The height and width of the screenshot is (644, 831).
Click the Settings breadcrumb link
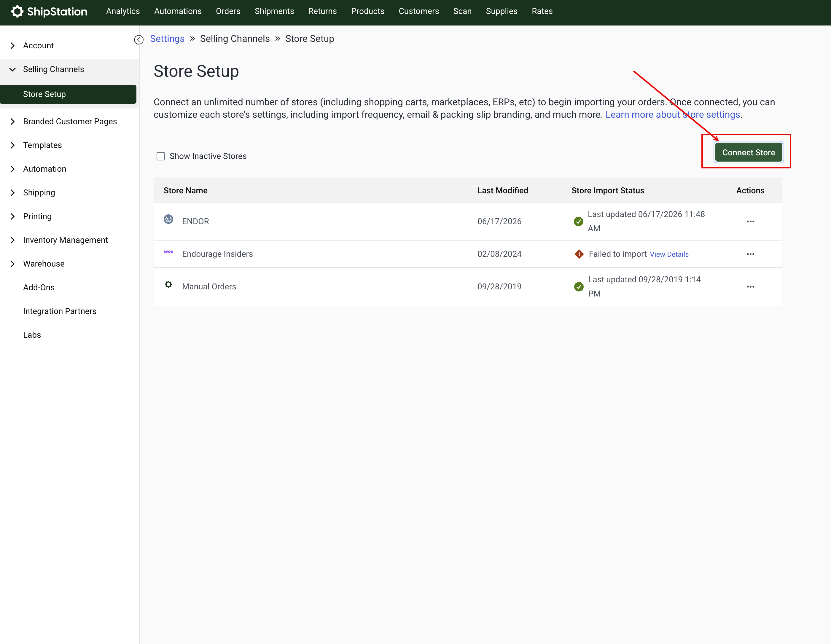click(x=167, y=39)
